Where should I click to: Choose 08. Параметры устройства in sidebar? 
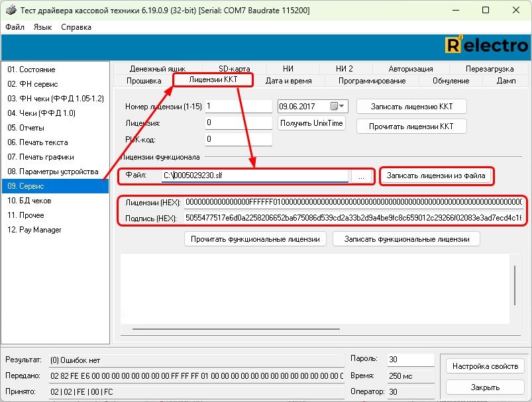point(52,172)
